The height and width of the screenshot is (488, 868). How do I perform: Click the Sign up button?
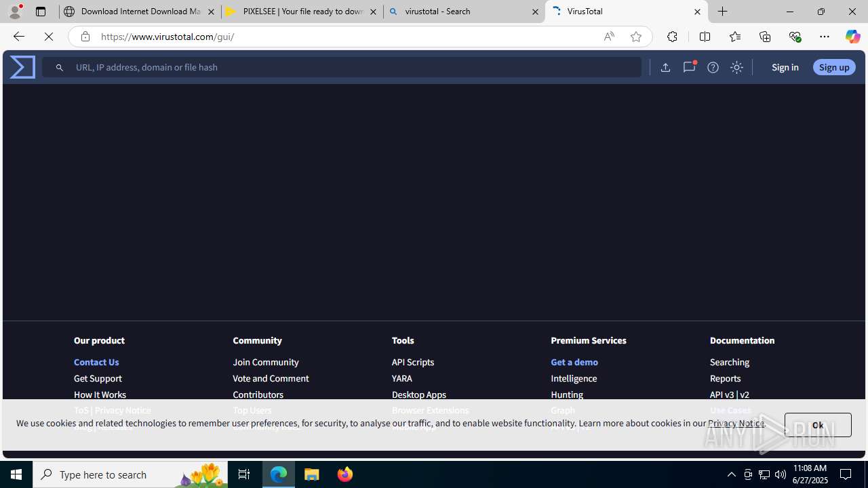(834, 67)
